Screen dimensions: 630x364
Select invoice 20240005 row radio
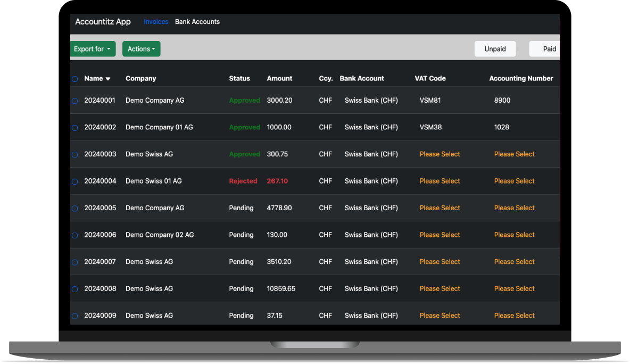tap(74, 209)
